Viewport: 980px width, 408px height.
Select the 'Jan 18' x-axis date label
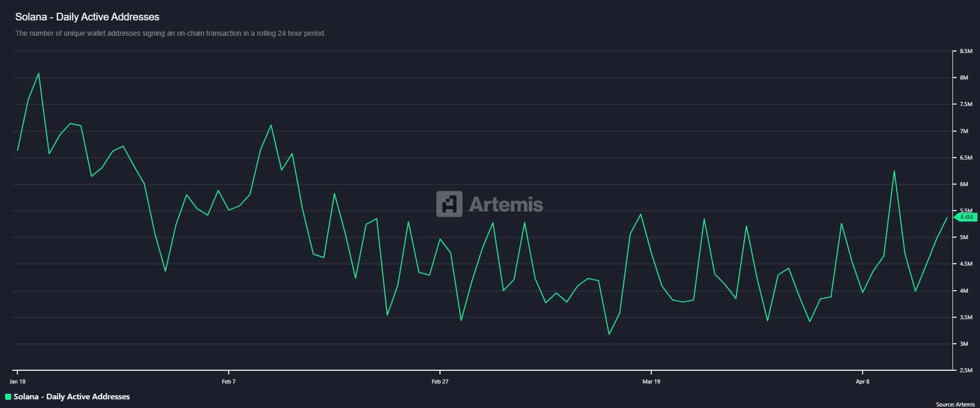point(17,381)
